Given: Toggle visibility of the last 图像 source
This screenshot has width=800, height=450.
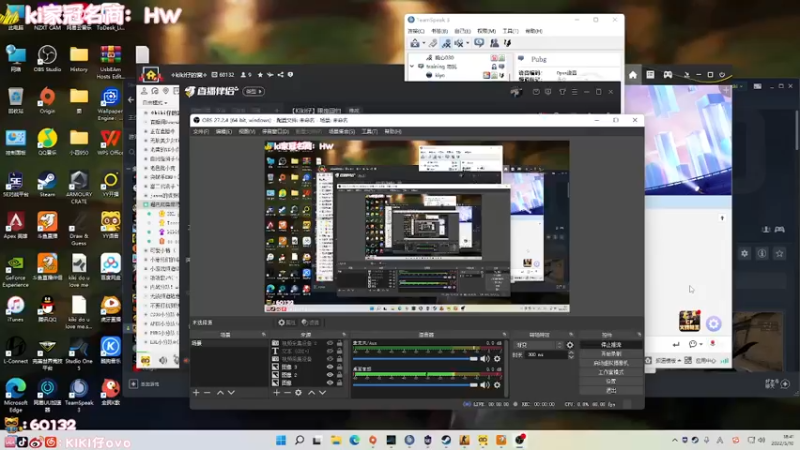Looking at the screenshot, I should pos(330,383).
